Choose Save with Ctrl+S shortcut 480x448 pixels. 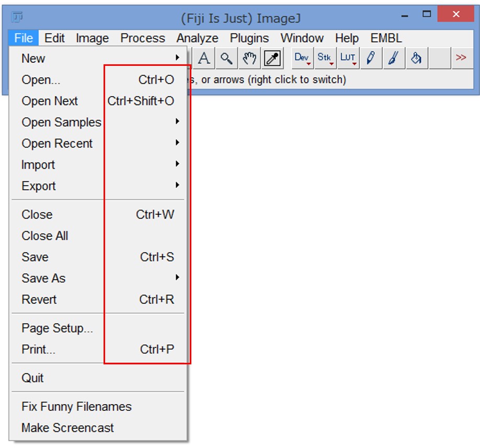[x=98, y=257]
